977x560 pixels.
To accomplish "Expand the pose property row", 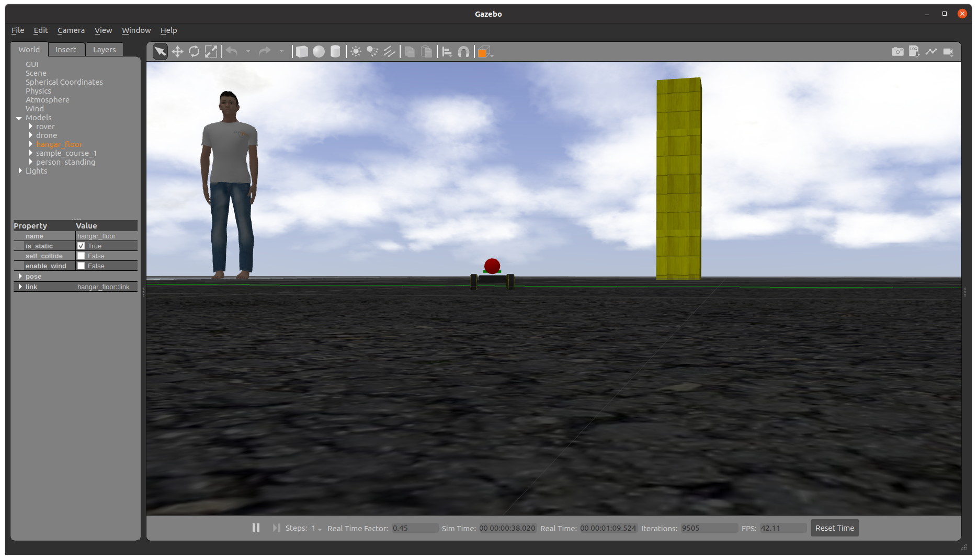I will [x=20, y=276].
